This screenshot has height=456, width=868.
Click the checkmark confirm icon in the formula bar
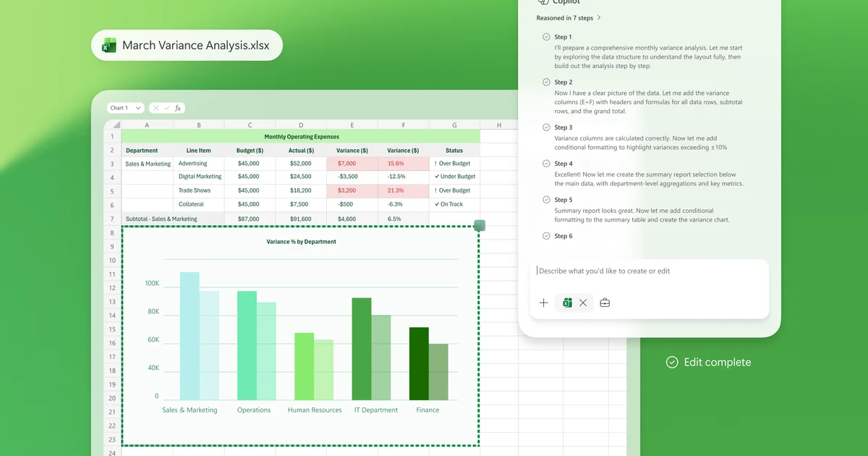tap(166, 107)
